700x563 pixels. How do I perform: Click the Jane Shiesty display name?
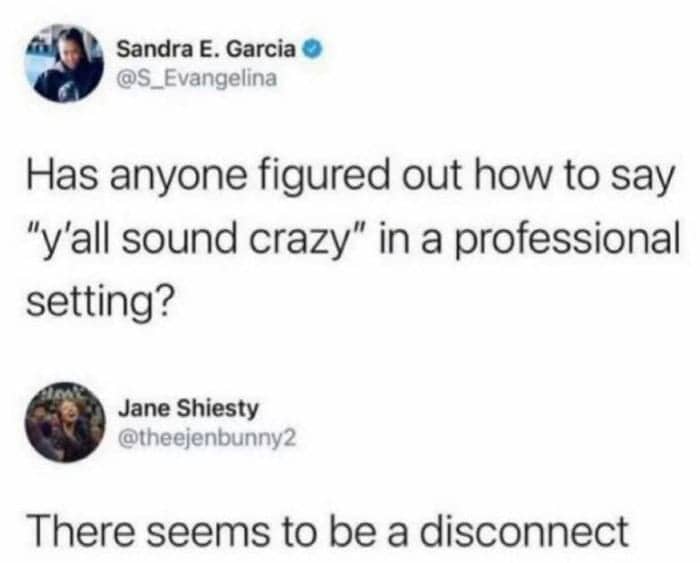[x=188, y=409]
